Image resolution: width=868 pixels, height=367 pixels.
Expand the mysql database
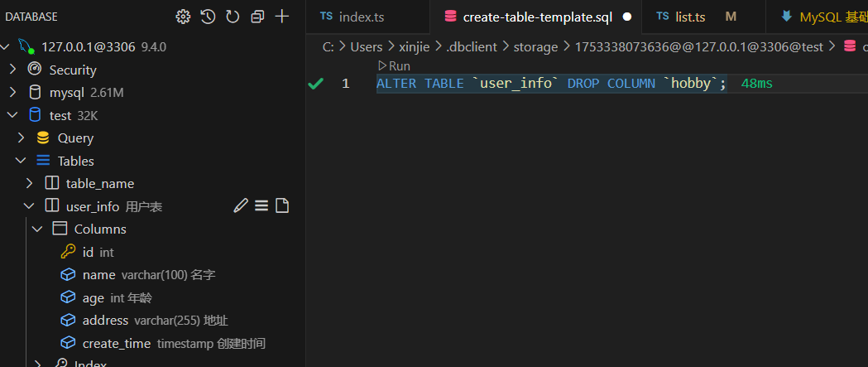click(13, 92)
